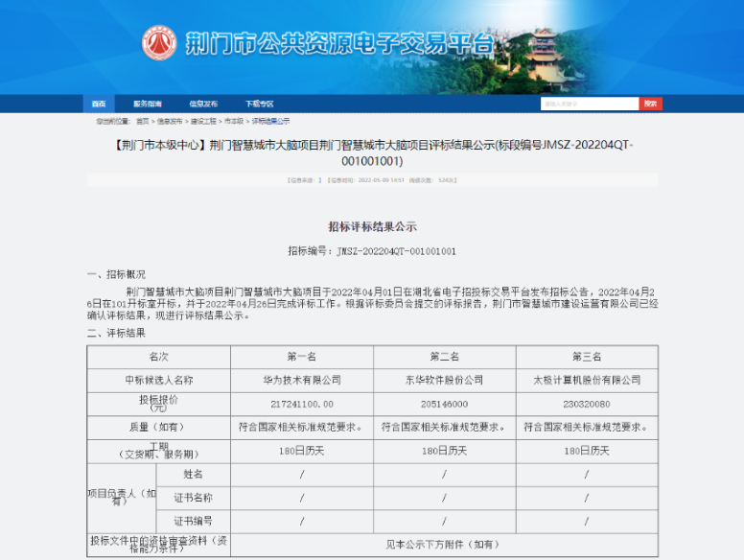This screenshot has width=744, height=560.
Task: Select the 市本级 breadcrumb link
Action: click(234, 122)
